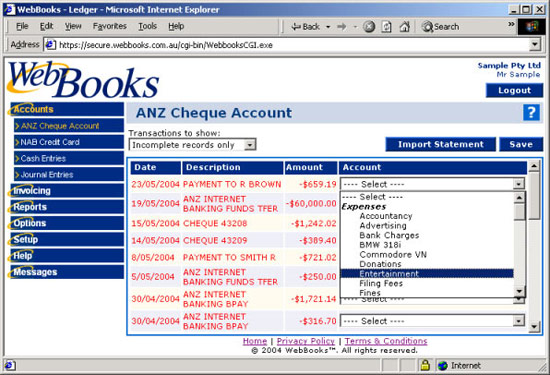The height and width of the screenshot is (375, 550).
Task: Click the Import Statement button
Action: pyautogui.click(x=441, y=144)
